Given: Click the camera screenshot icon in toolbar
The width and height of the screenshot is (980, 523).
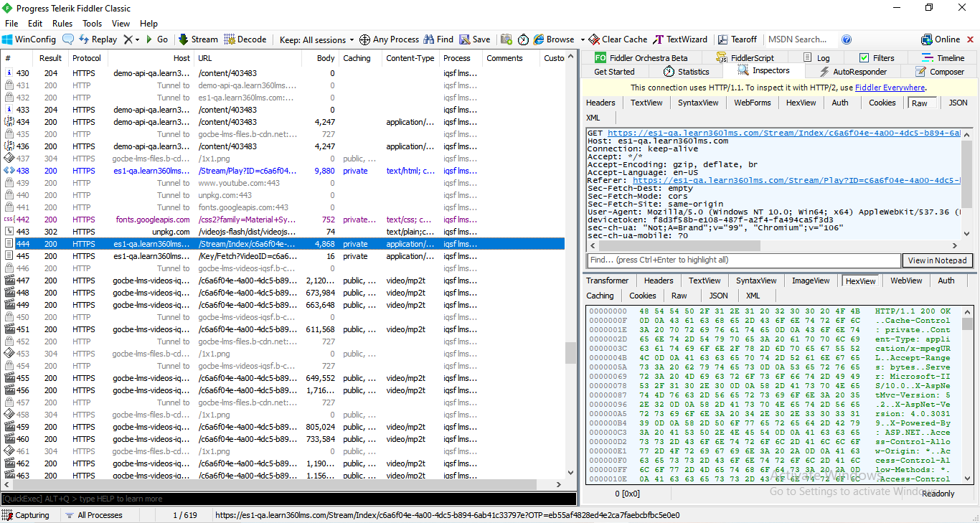Looking at the screenshot, I should tap(507, 39).
